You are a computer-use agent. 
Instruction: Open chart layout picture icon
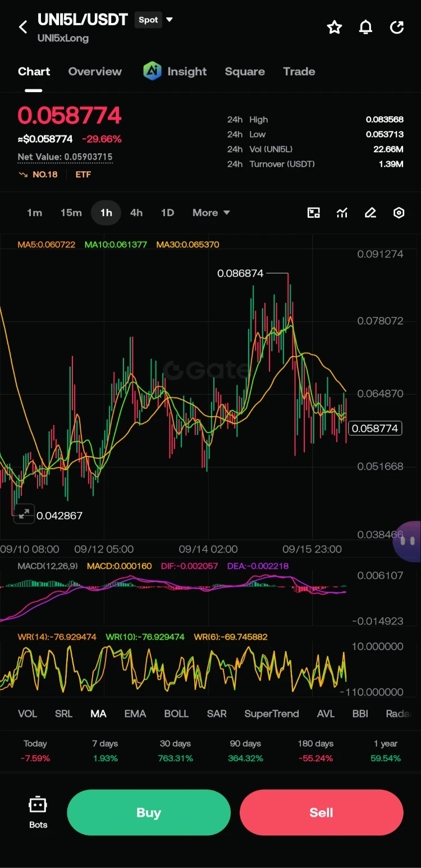(x=314, y=213)
